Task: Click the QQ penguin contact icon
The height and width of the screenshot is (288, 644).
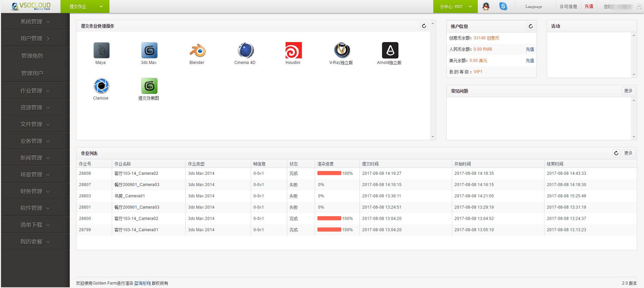Action: coord(486,6)
